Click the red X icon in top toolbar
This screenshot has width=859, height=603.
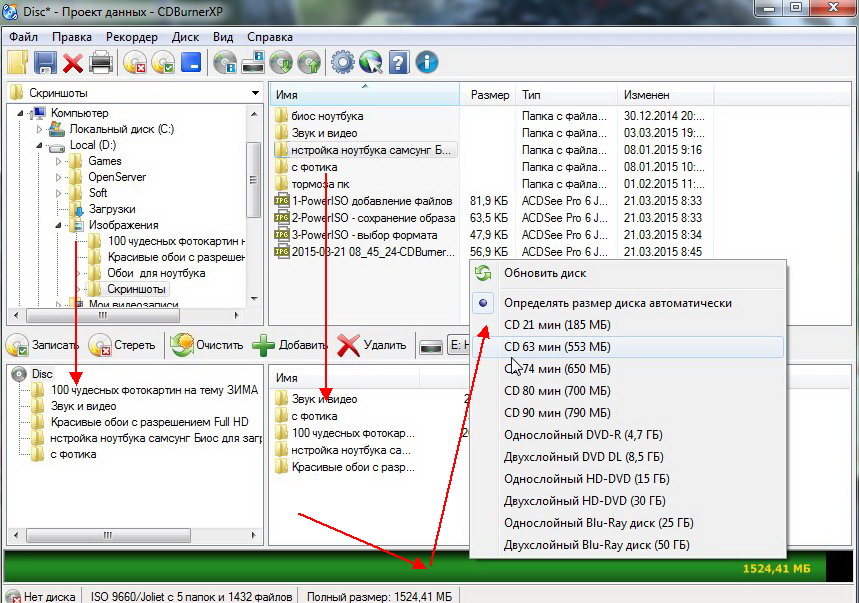coord(73,63)
